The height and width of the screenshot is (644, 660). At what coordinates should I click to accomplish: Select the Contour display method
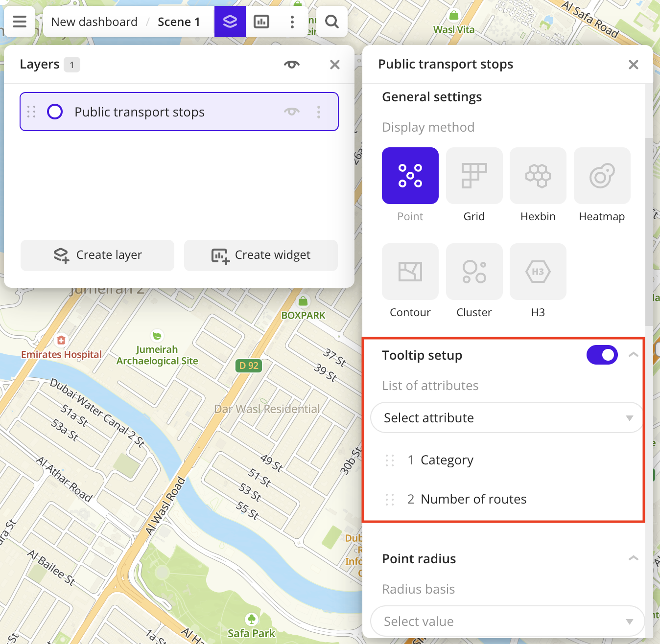410,272
